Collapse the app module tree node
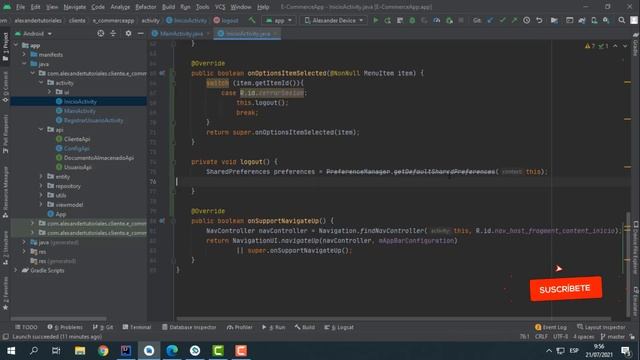 16,45
